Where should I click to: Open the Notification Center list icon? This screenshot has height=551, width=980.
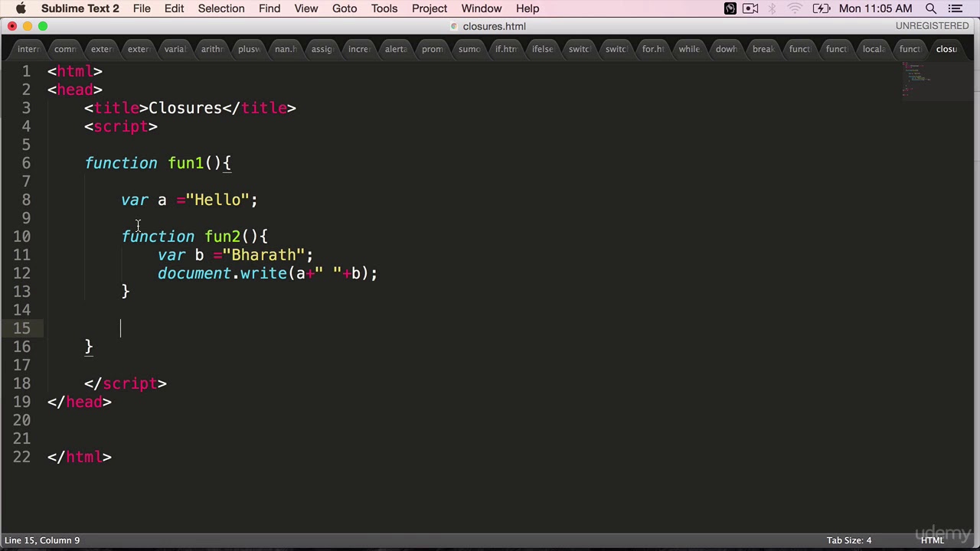[x=955, y=8]
